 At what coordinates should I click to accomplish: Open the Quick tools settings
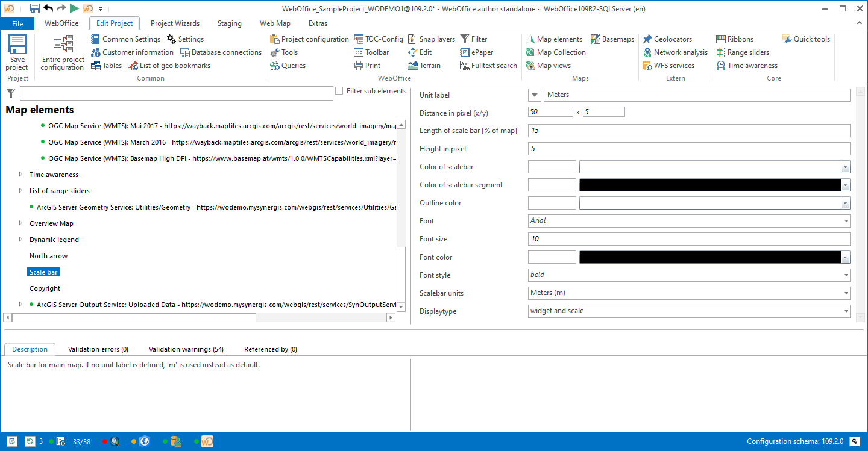point(806,39)
